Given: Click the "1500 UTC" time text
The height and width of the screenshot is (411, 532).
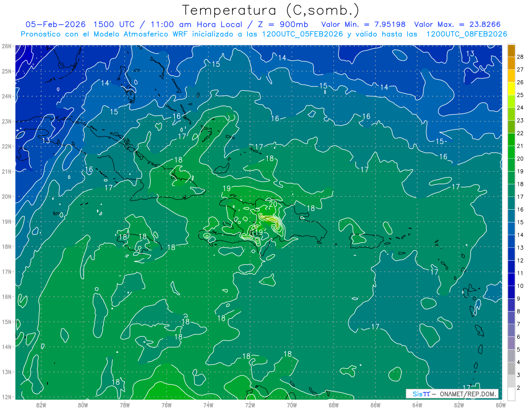Looking at the screenshot, I should click(114, 25).
